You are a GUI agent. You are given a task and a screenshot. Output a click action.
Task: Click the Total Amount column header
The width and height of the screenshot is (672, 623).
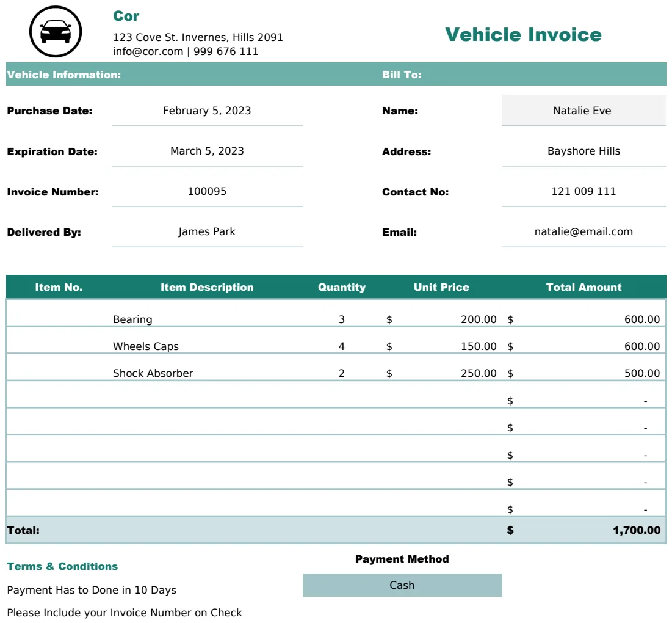pos(583,287)
